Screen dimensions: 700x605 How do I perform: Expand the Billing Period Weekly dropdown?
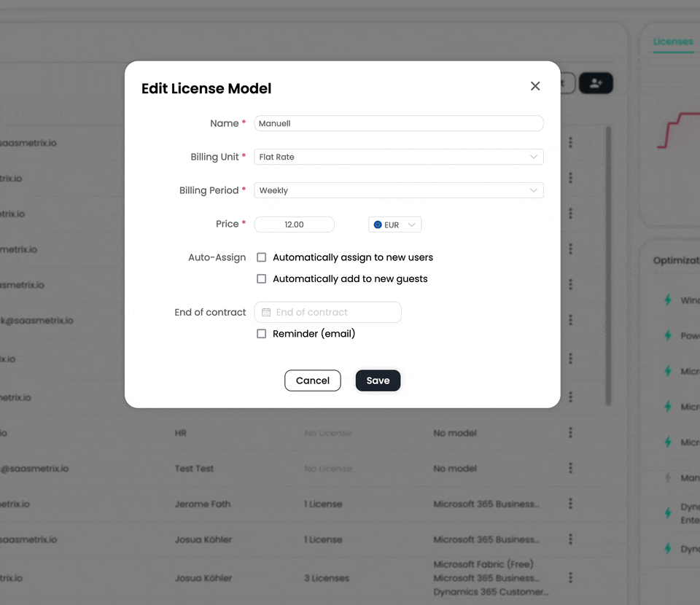tap(398, 190)
